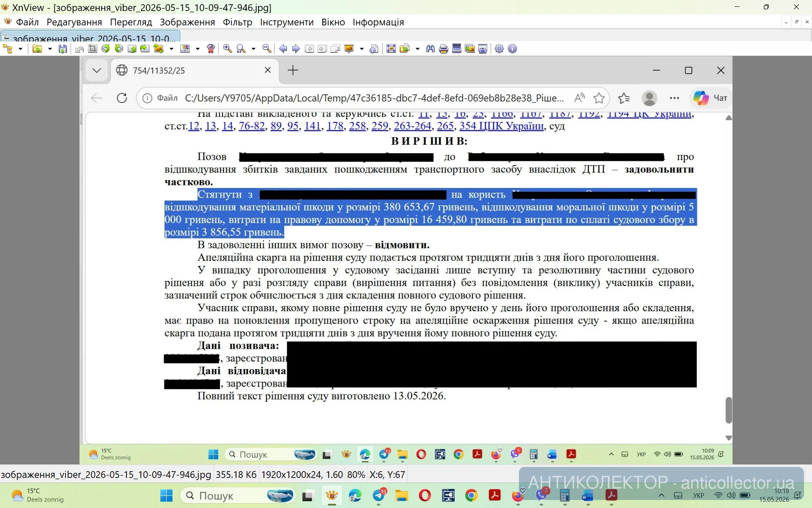The width and height of the screenshot is (812, 508).
Task: Click the 80% zoom status bar value
Action: [x=356, y=475]
